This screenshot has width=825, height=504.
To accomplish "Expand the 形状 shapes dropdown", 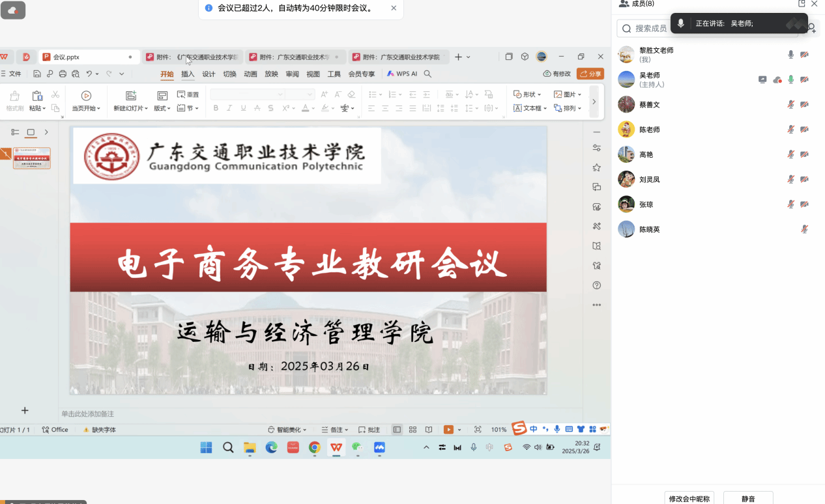I will pos(528,94).
